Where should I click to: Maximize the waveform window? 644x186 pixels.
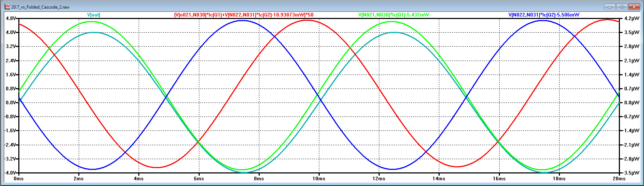[x=622, y=6]
